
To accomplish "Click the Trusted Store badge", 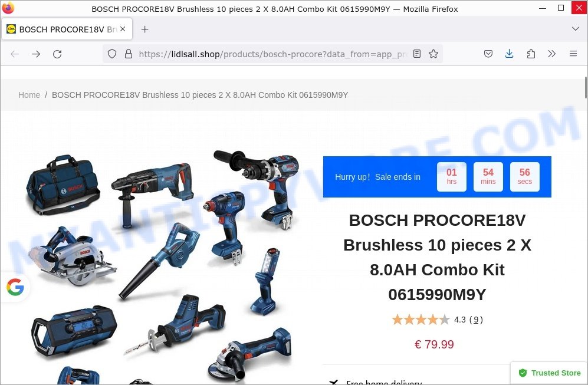I will coord(550,373).
